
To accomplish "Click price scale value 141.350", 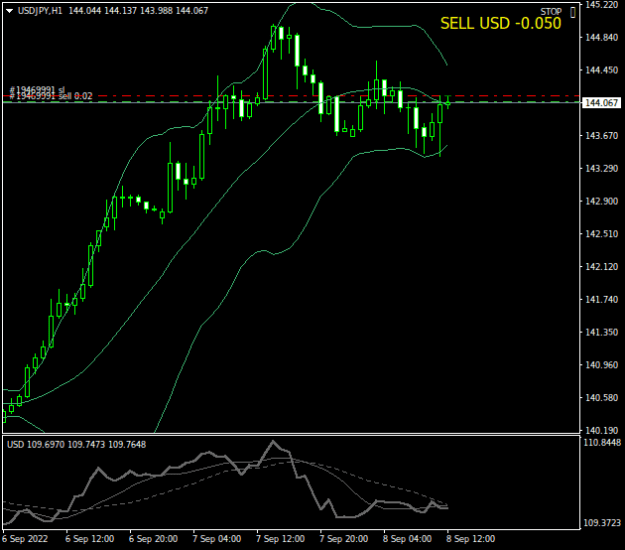I will [x=601, y=332].
